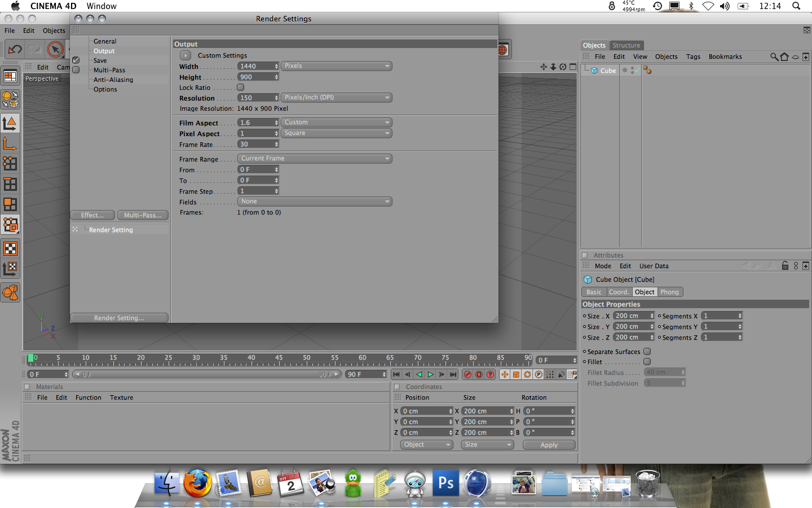Click the Make Editable spheres icon
The width and height of the screenshot is (812, 508).
[10, 99]
